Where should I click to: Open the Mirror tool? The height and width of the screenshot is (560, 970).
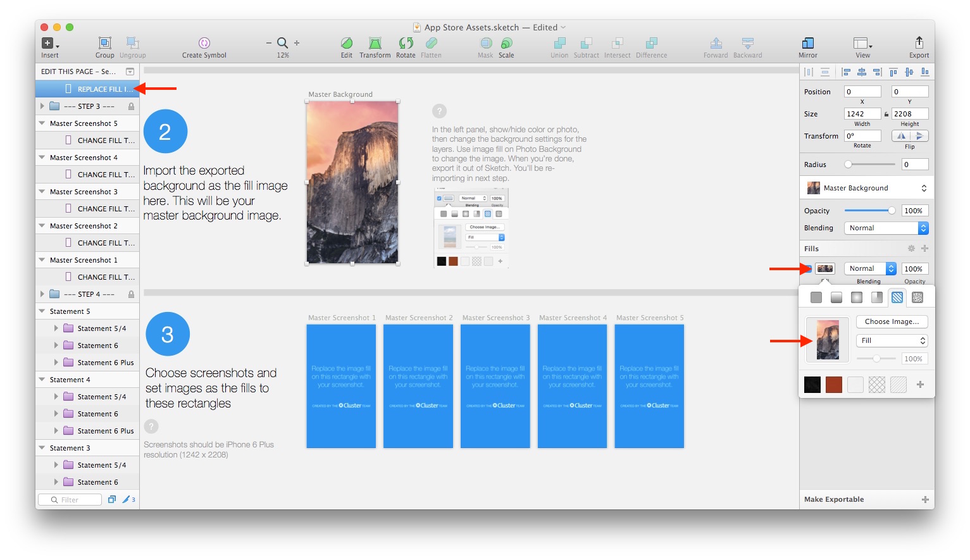[808, 43]
